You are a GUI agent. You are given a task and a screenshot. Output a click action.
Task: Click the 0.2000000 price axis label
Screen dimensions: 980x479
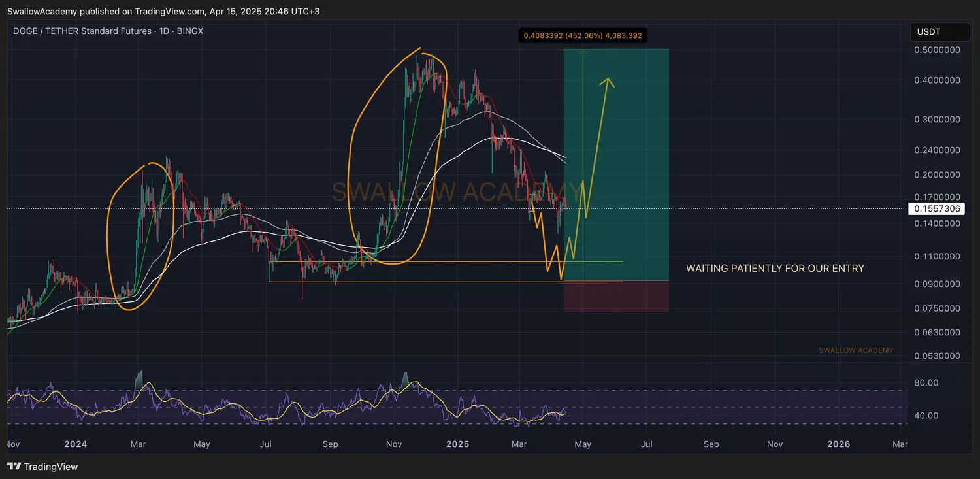[936, 174]
